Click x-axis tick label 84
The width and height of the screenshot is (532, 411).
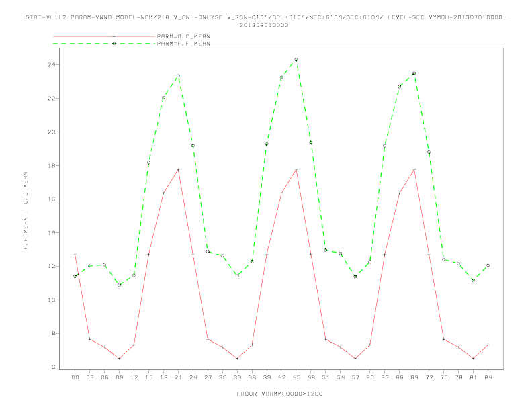pyautogui.click(x=488, y=377)
